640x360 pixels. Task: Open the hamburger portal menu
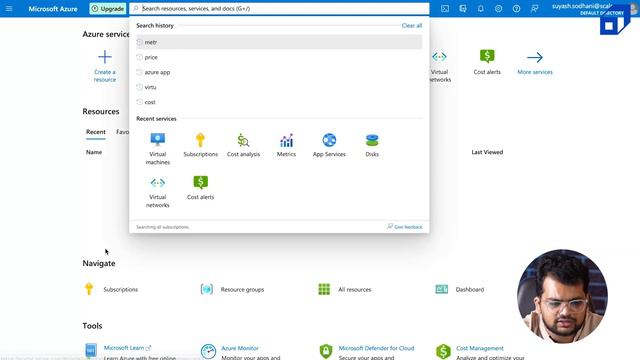coord(9,8)
